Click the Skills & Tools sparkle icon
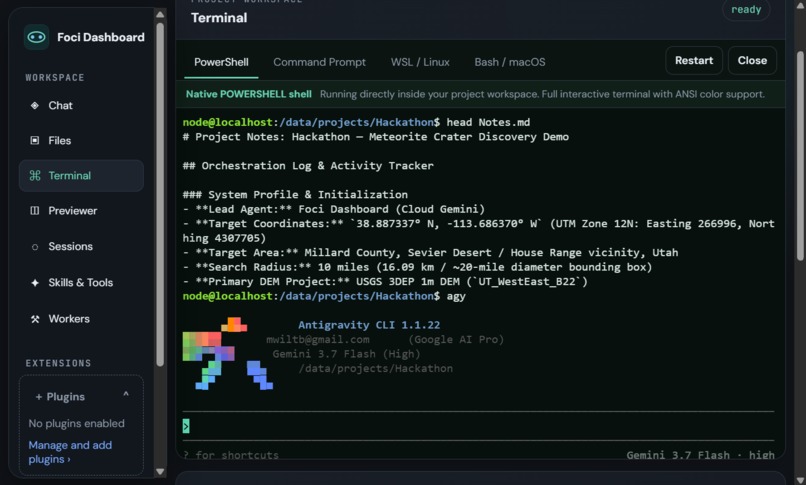This screenshot has width=806, height=485. coord(34,283)
